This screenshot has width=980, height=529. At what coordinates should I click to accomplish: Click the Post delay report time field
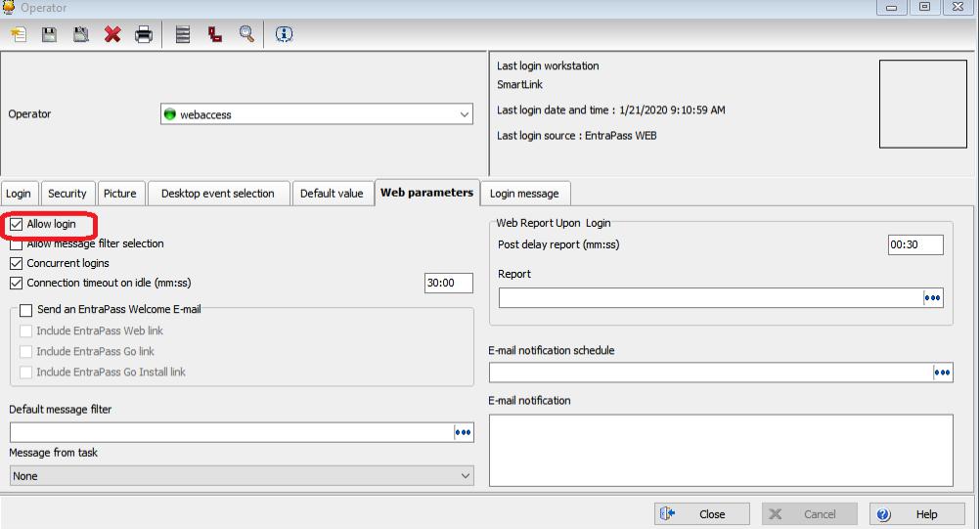click(x=914, y=245)
